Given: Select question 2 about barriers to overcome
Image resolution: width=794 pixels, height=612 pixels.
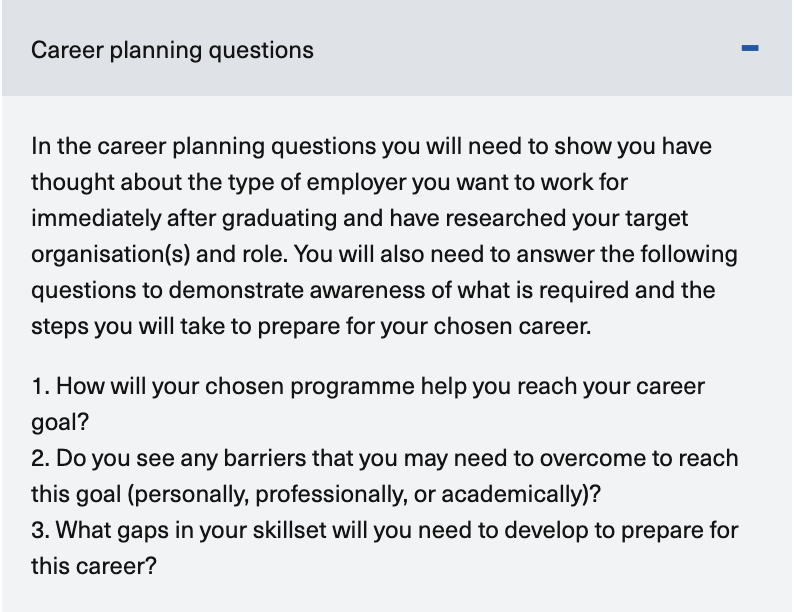Looking at the screenshot, I should coord(385,458).
